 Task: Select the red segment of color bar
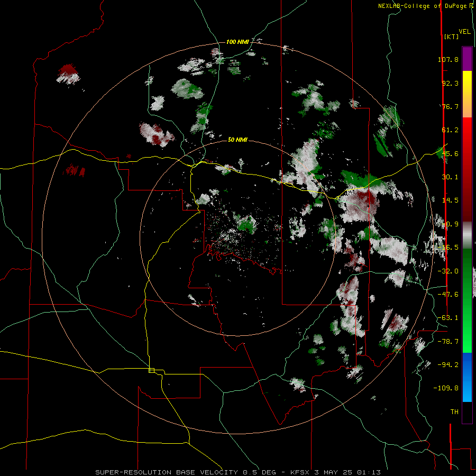(x=467, y=169)
